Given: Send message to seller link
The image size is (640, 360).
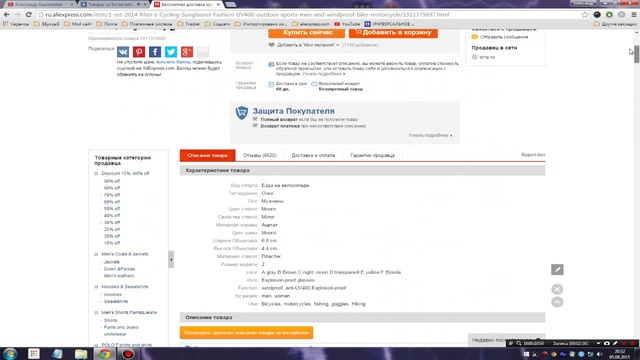Looking at the screenshot, I should coord(504,37).
